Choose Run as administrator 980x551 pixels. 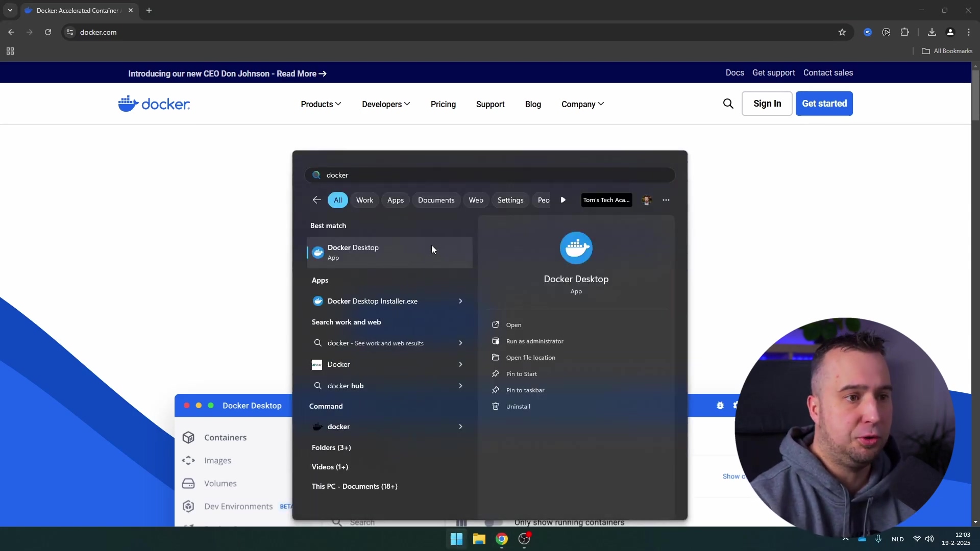(534, 341)
